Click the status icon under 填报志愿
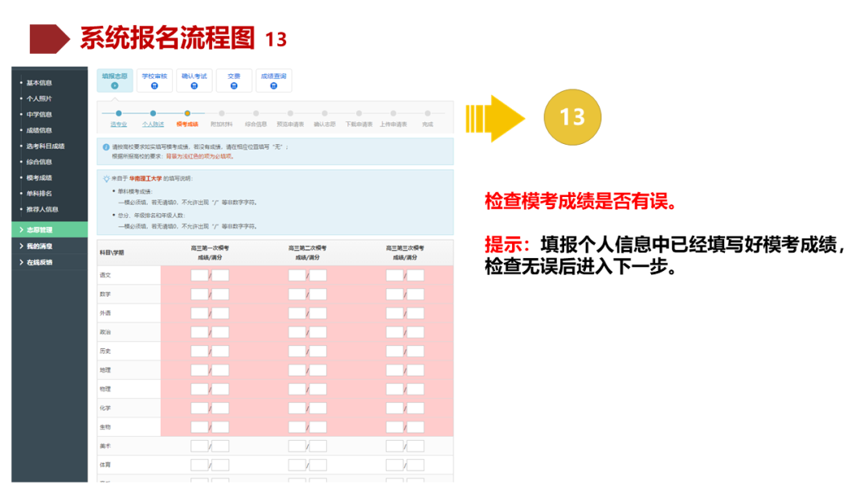The height and width of the screenshot is (489, 868). tap(115, 84)
